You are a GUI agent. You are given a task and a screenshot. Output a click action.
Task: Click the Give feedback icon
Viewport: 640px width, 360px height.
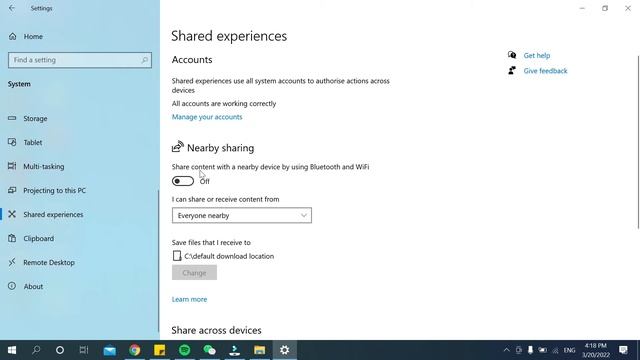[512, 71]
